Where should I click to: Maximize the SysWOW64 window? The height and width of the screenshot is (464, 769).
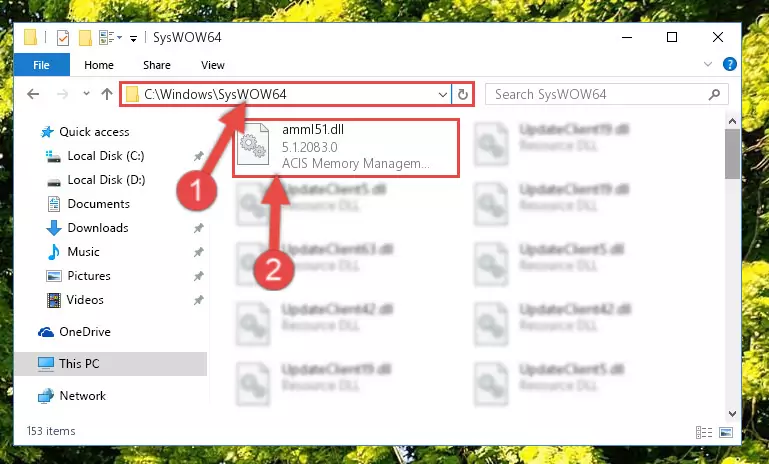[672, 37]
